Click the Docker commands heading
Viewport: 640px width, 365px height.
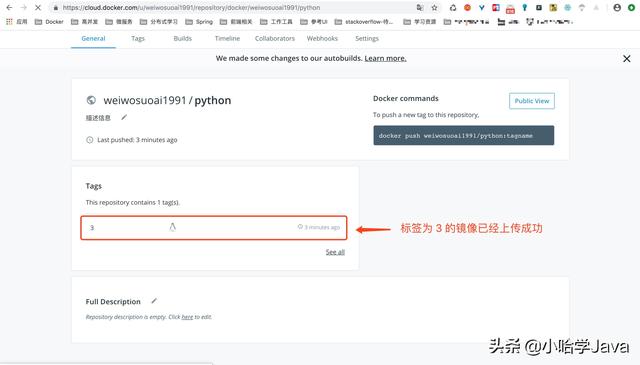406,98
